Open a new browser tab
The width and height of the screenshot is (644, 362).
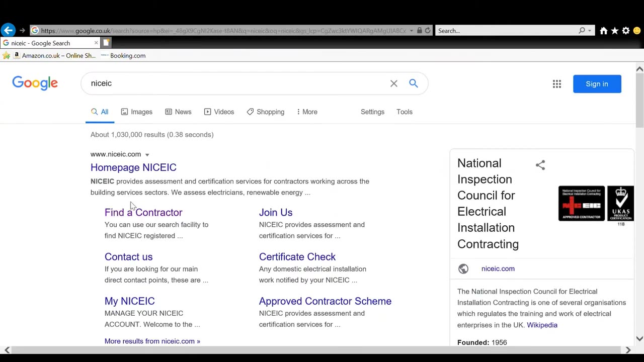pos(106,43)
